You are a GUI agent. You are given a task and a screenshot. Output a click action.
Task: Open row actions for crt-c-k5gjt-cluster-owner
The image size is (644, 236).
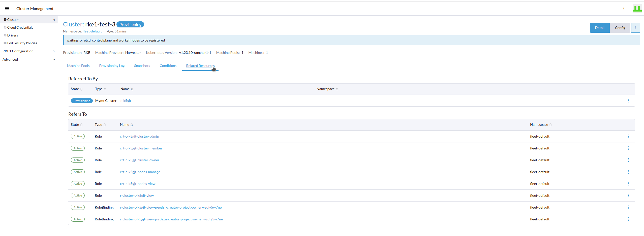click(x=628, y=160)
